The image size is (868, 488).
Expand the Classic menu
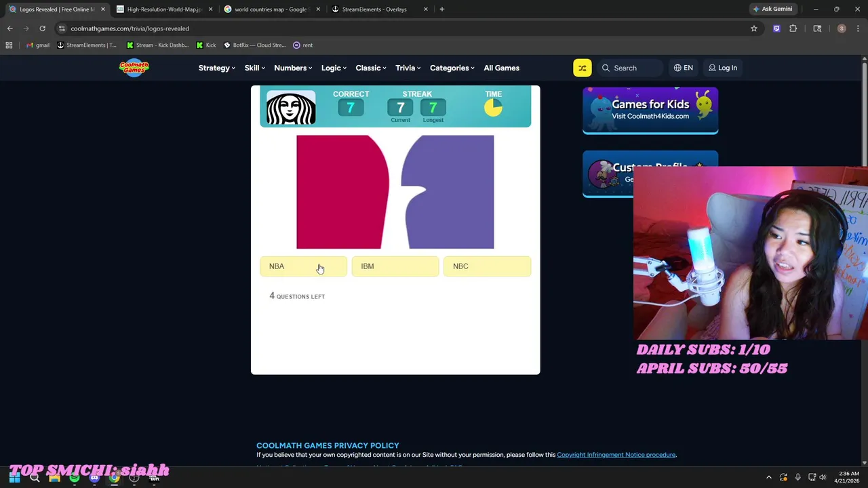pyautogui.click(x=371, y=68)
